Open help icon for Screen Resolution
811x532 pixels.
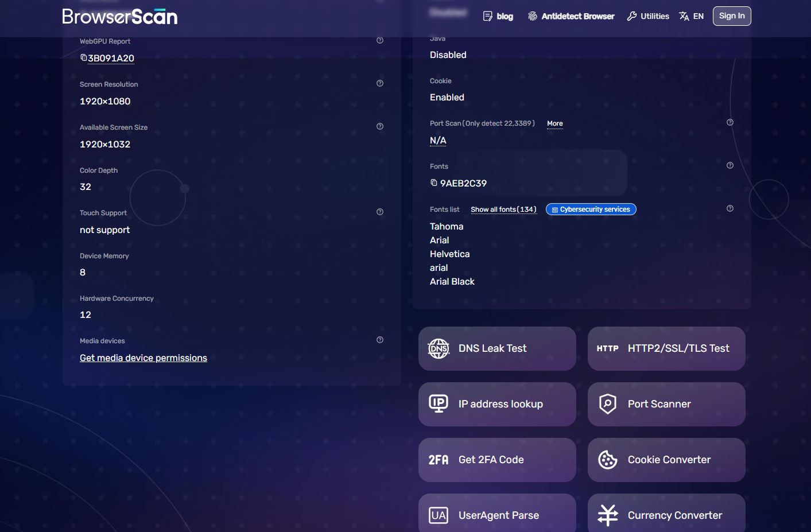click(x=380, y=83)
